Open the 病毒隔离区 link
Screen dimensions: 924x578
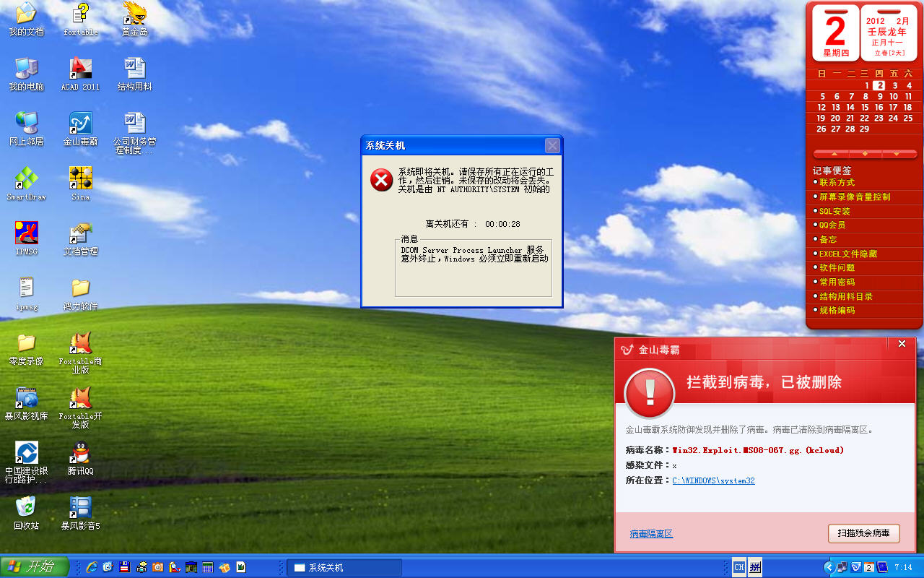tap(651, 534)
